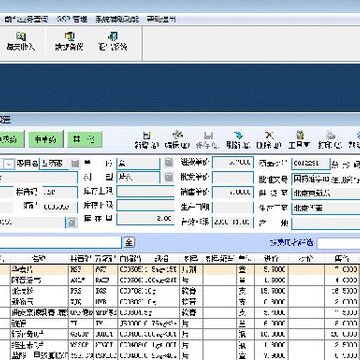360x360 pixels.
Task: Click the grayed-out 保存 (save) toolbar icon
Action: pos(208,135)
